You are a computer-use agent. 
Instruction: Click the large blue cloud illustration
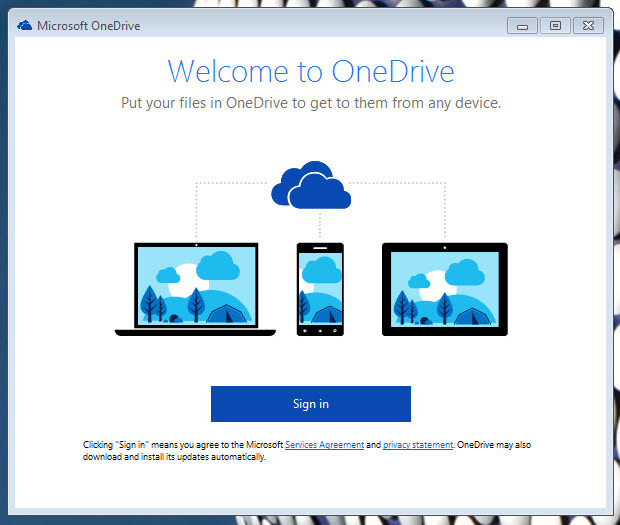[311, 185]
